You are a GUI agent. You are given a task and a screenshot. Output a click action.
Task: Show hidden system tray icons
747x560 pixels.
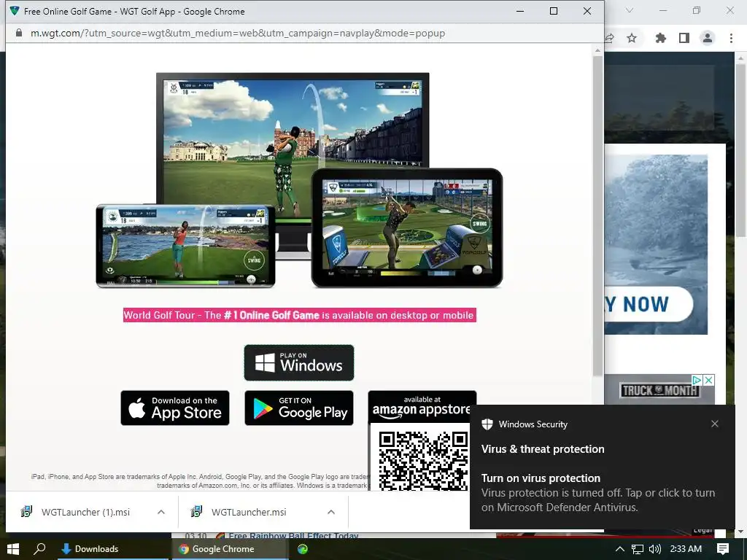pos(619,549)
